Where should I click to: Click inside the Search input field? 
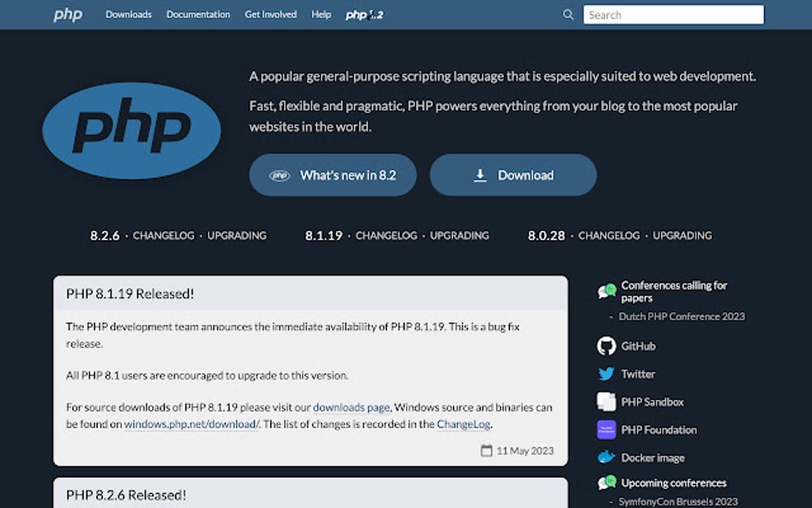tap(673, 14)
